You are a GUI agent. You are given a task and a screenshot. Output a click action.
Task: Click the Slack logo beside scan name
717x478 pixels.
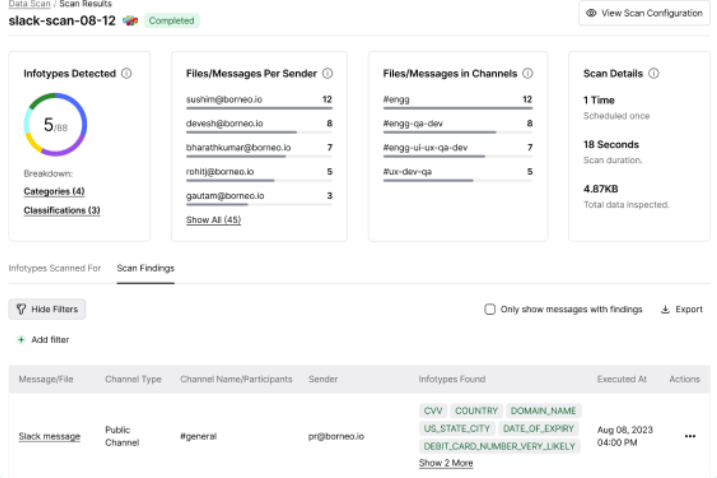[x=130, y=21]
